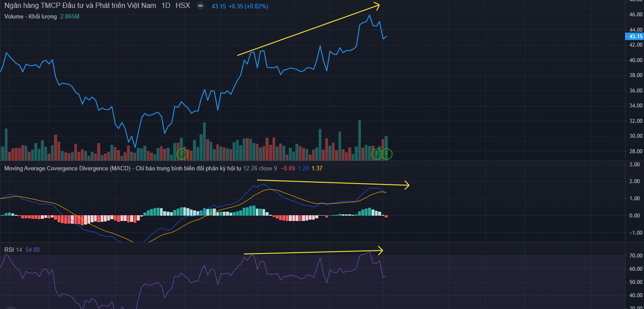
Task: Select the yellow arrow head in RSI pane
Action: point(380,250)
